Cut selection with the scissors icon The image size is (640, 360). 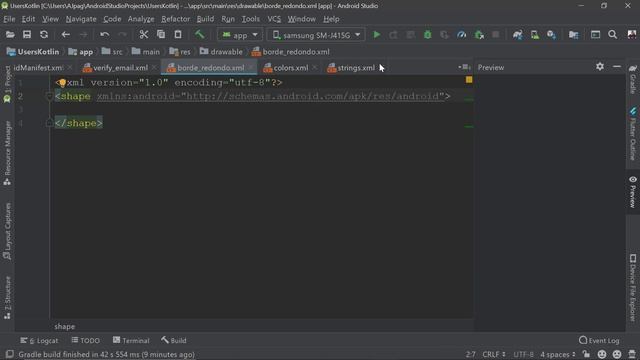coord(144,35)
